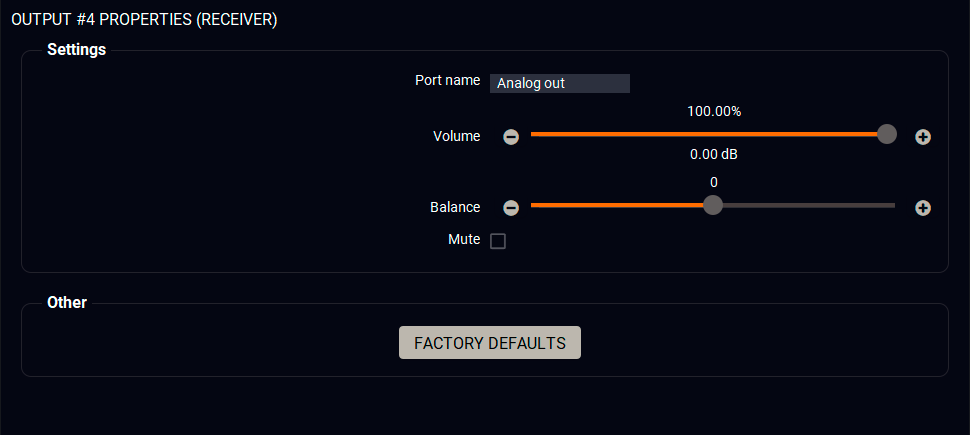Screen dimensions: 970x435
Task: Focus the Port name text field
Action: [560, 83]
